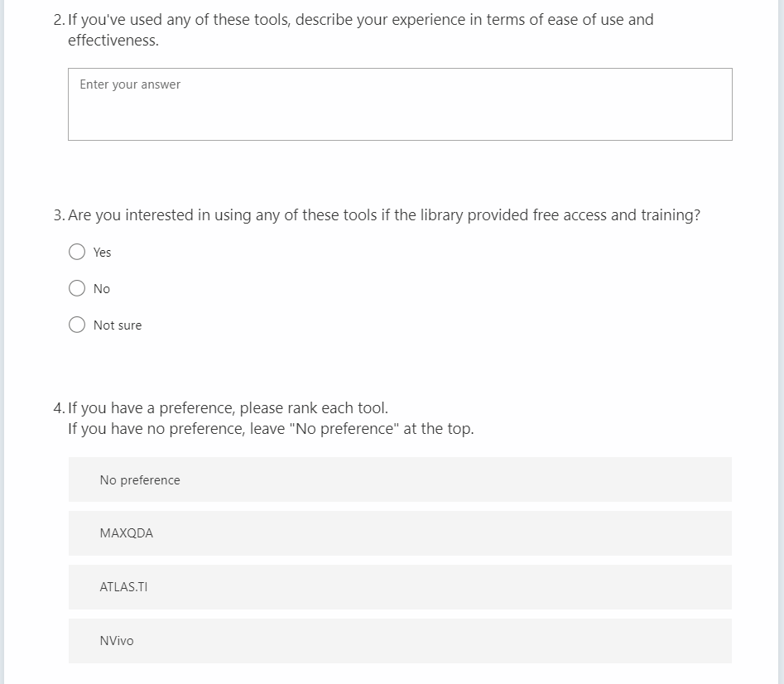This screenshot has height=684, width=784.
Task: Select the 'No preference' ranking item
Action: click(x=400, y=479)
